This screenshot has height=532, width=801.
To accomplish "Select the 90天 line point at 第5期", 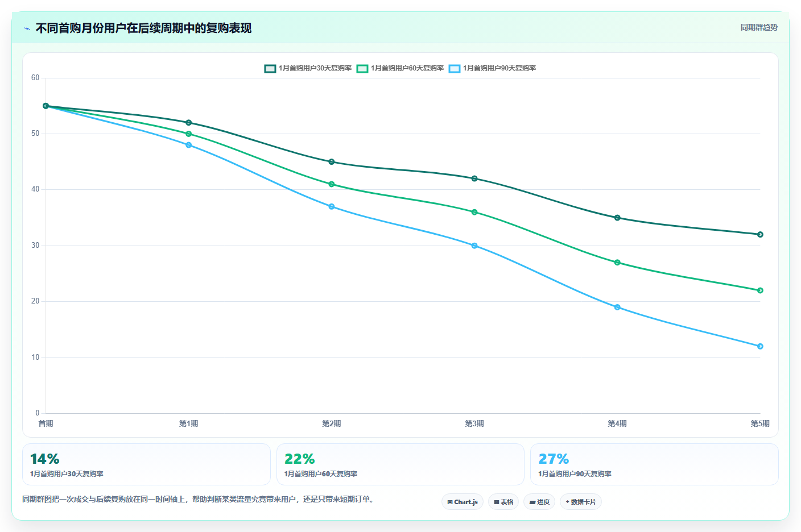I will (760, 347).
